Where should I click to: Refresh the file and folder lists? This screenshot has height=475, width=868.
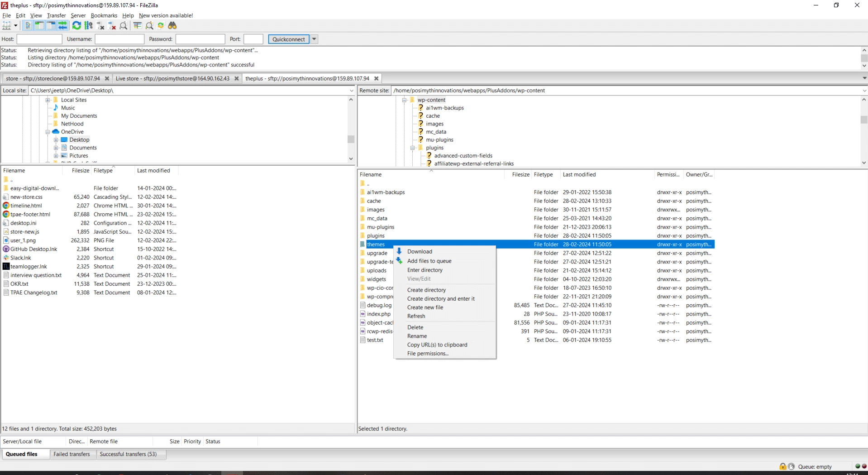(76, 26)
